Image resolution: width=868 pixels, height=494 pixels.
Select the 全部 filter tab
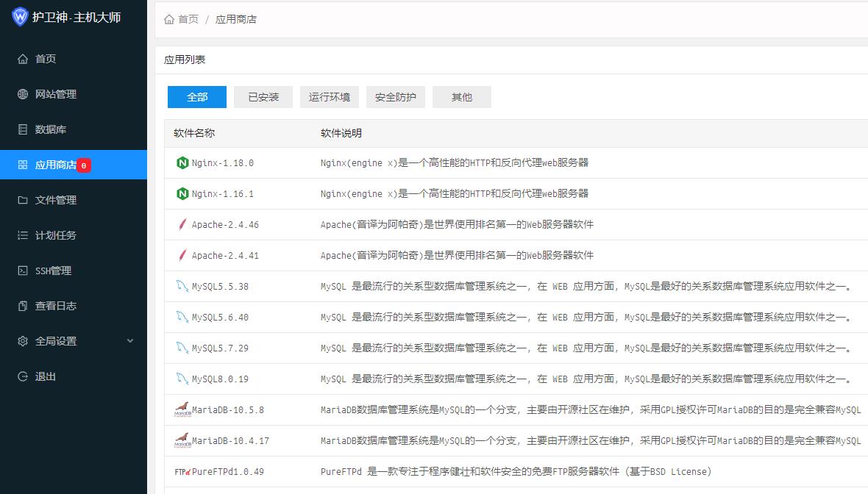point(197,97)
